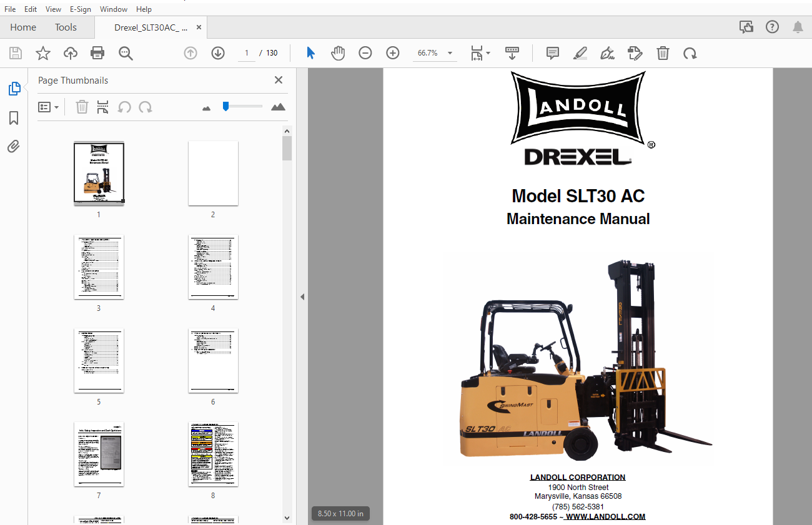Image resolution: width=812 pixels, height=525 pixels.
Task: Select page 7 thumbnail
Action: [x=99, y=454]
